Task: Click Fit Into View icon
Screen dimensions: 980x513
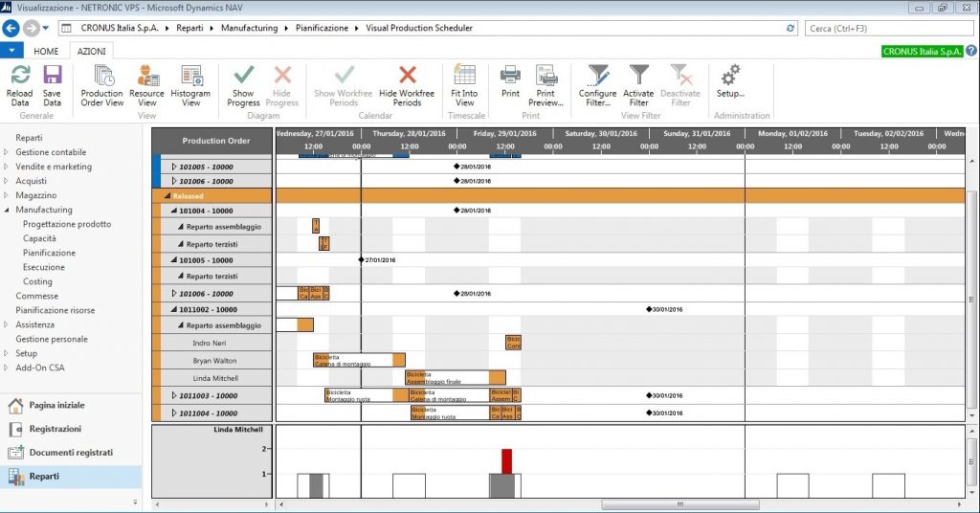Action: [464, 75]
